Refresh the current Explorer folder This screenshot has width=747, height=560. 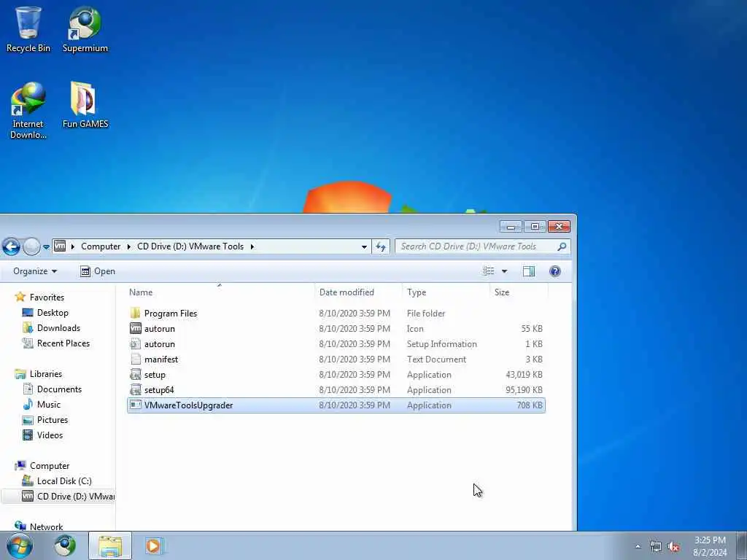[381, 246]
